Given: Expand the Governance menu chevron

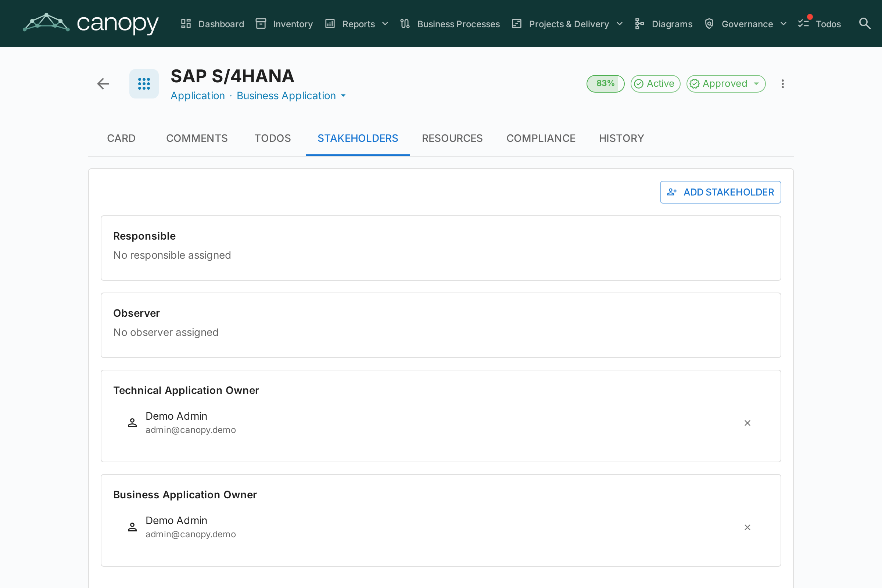Looking at the screenshot, I should click(784, 24).
